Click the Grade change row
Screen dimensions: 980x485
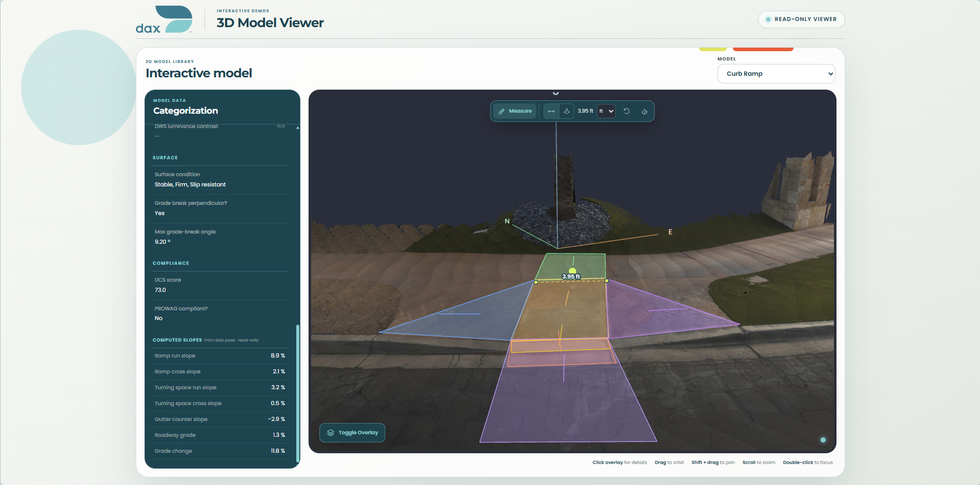coord(220,451)
